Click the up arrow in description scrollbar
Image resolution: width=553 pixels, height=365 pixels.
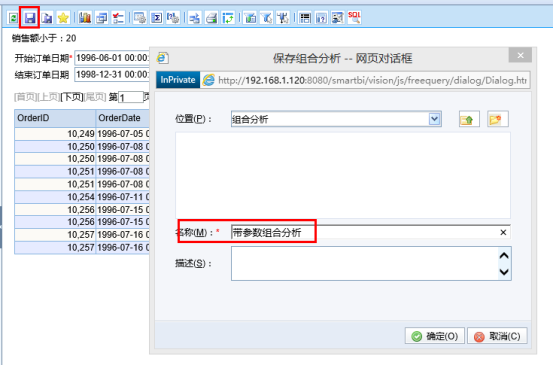tap(504, 256)
